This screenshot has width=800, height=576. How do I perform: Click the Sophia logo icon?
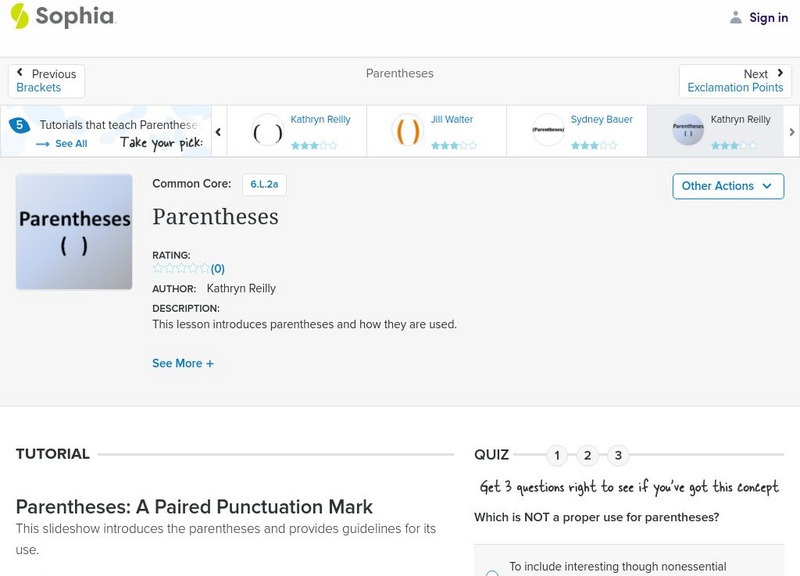point(20,16)
